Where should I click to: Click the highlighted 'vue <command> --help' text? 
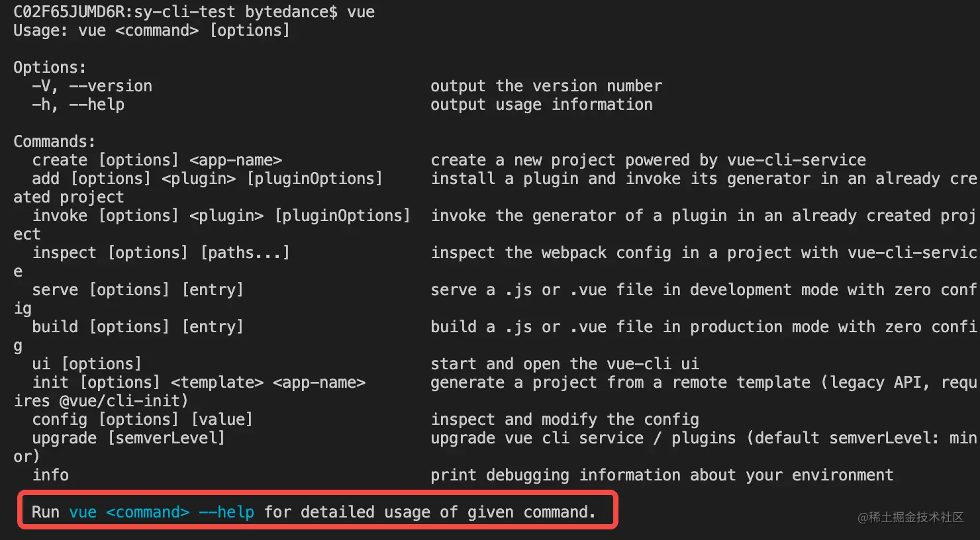pos(162,512)
